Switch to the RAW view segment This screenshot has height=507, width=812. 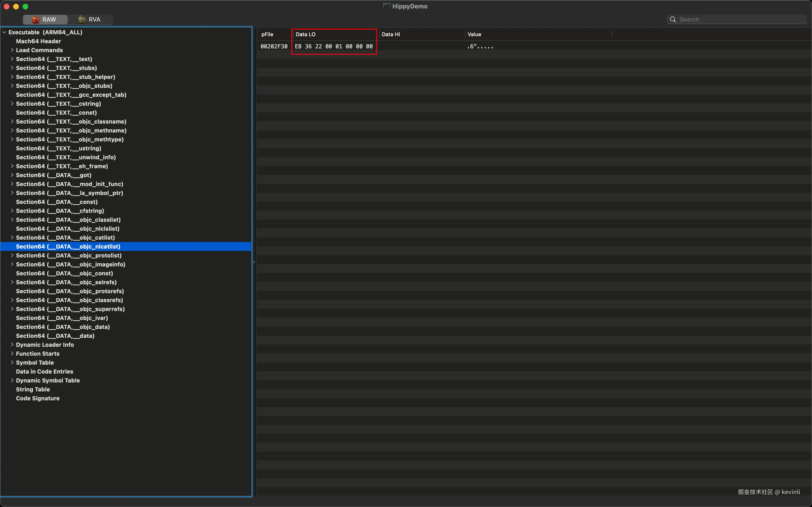pos(45,19)
